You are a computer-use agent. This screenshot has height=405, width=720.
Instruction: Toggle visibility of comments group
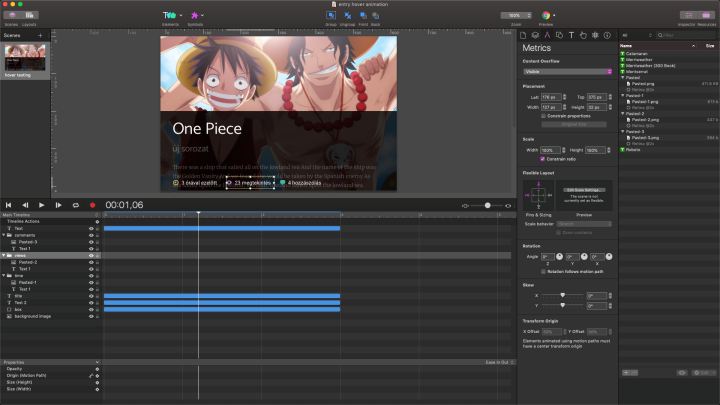91,235
